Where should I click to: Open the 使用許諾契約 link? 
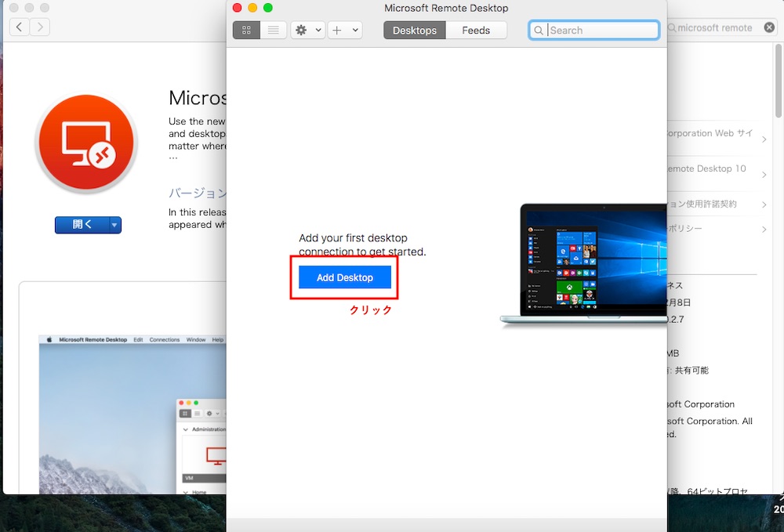(716, 204)
